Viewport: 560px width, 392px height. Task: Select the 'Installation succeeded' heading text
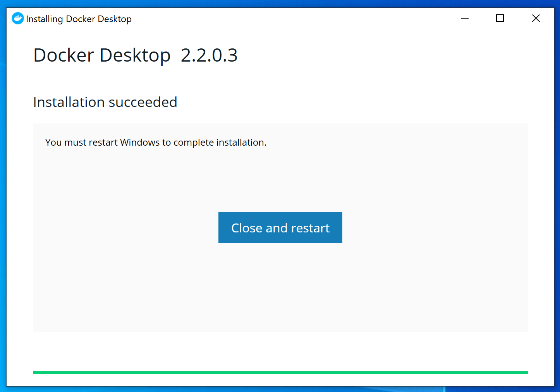(x=105, y=102)
